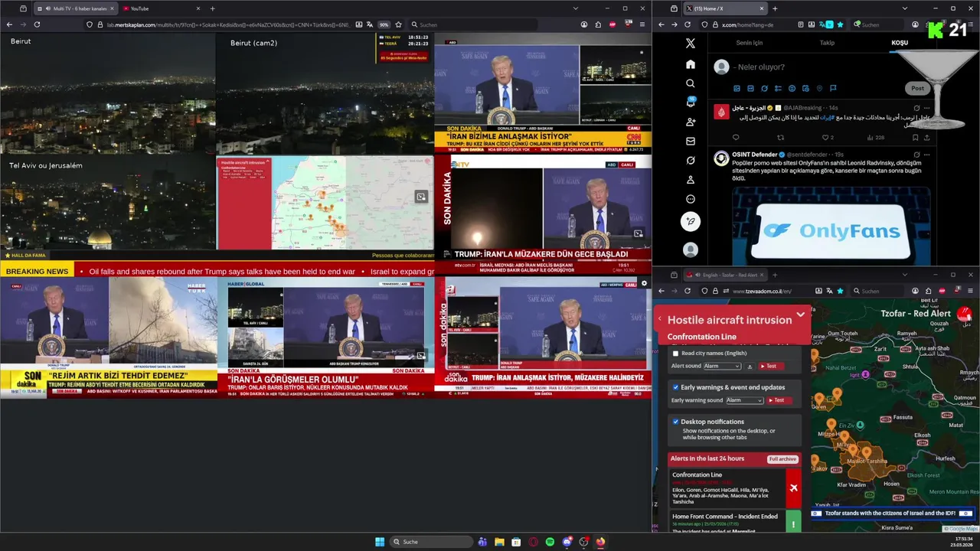Open Firefox menu in Tzofar window
The height and width of the screenshot is (551, 980).
tap(969, 291)
